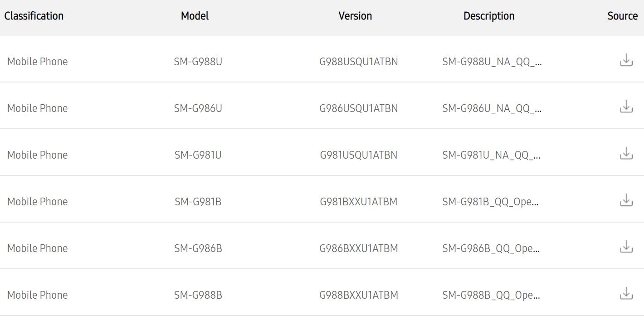Click the Description column header
The height and width of the screenshot is (320, 644).
point(489,16)
